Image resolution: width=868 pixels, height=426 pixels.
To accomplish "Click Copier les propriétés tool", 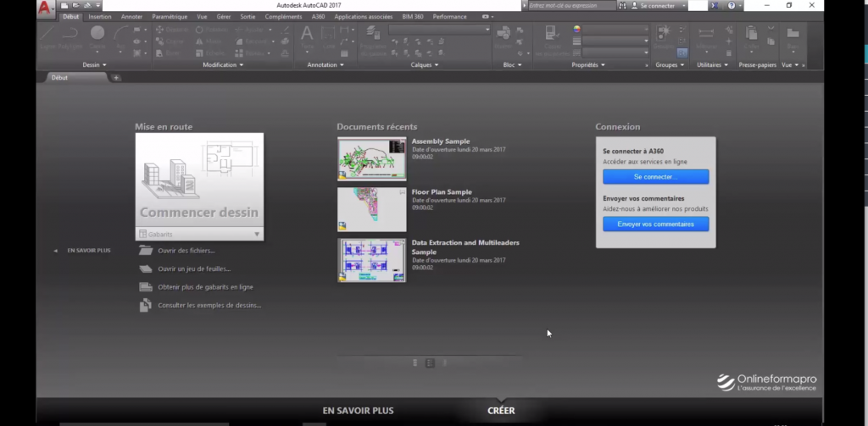I will (x=551, y=39).
